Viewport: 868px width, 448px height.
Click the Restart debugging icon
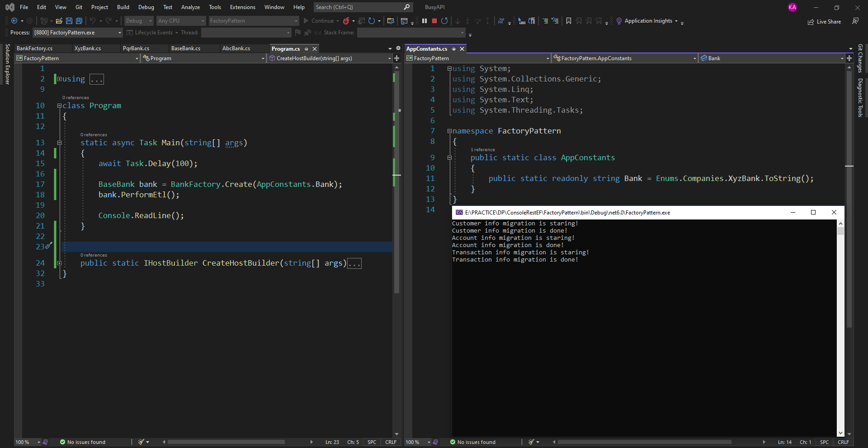click(x=444, y=21)
